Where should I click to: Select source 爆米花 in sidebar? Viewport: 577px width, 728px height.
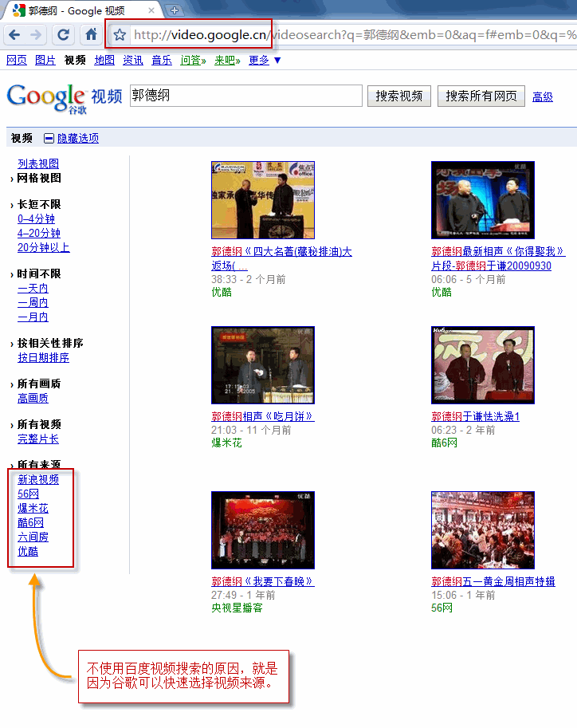pyautogui.click(x=33, y=509)
